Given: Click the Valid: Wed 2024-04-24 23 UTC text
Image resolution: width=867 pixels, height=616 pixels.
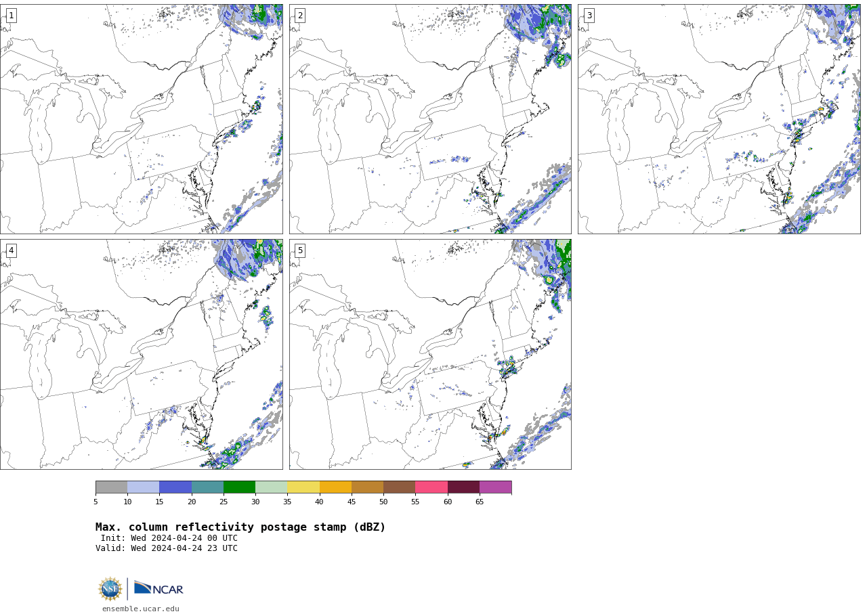Looking at the screenshot, I should point(167,549).
